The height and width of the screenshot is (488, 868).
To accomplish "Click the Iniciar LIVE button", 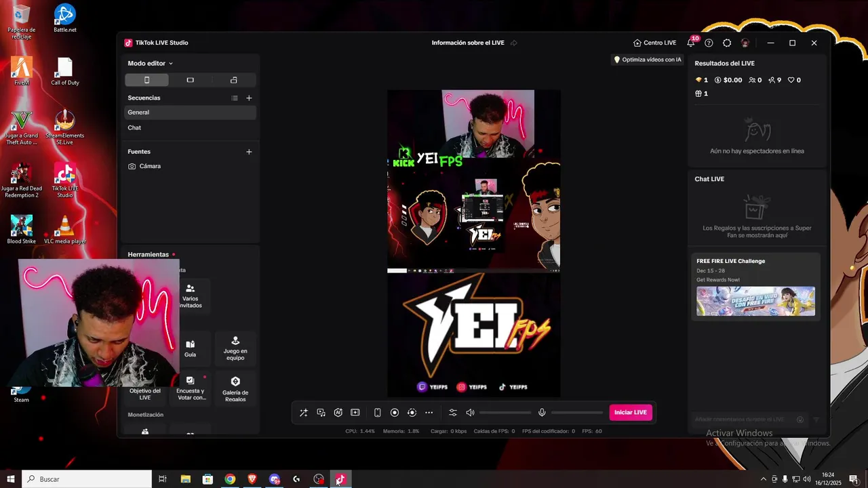I will (631, 413).
